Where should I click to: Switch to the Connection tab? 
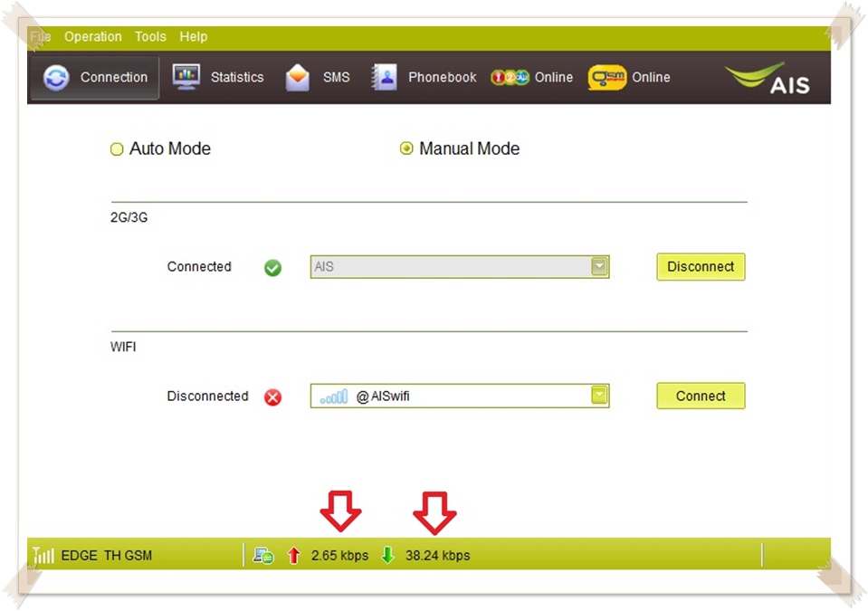[95, 78]
